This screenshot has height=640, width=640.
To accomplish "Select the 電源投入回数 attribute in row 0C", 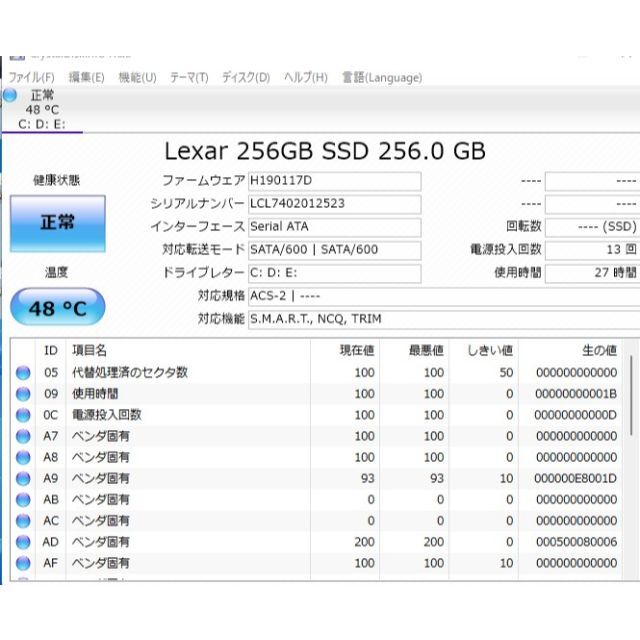I will [107, 415].
